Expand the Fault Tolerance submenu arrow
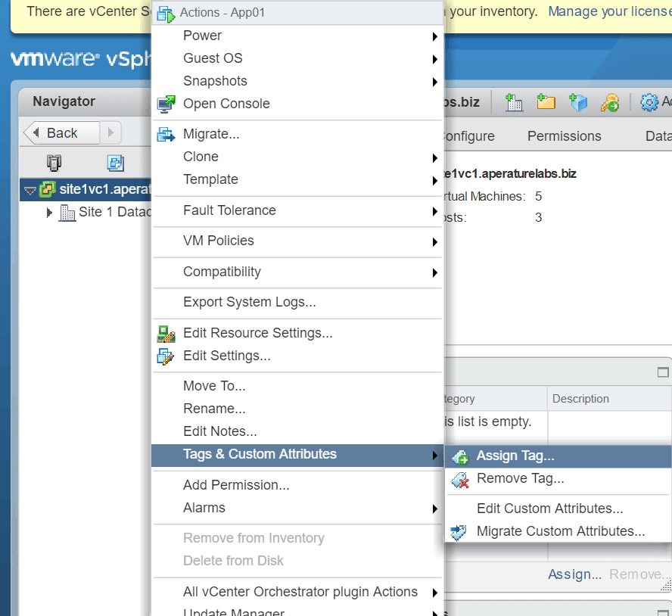The width and height of the screenshot is (672, 616). pos(434,211)
